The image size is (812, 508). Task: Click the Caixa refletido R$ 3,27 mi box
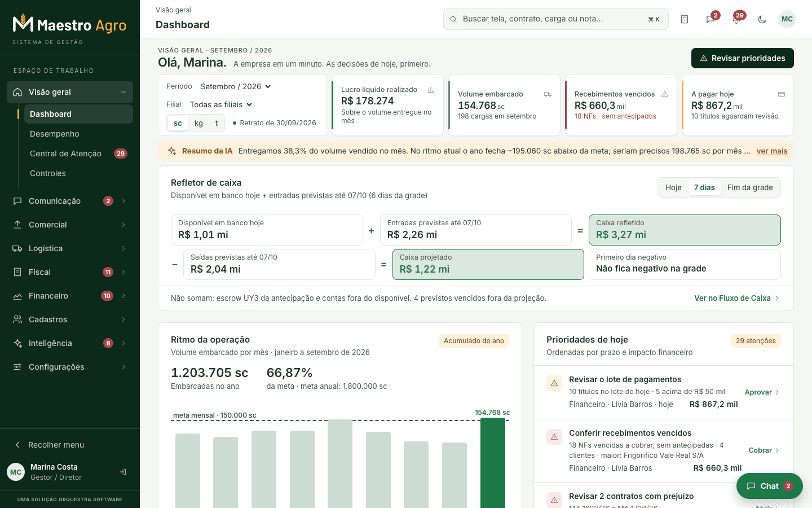[685, 230]
